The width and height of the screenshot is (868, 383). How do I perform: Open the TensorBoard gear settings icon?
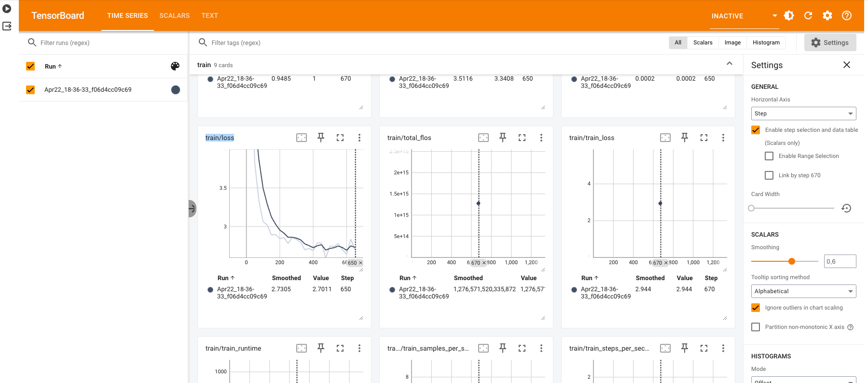pyautogui.click(x=827, y=15)
